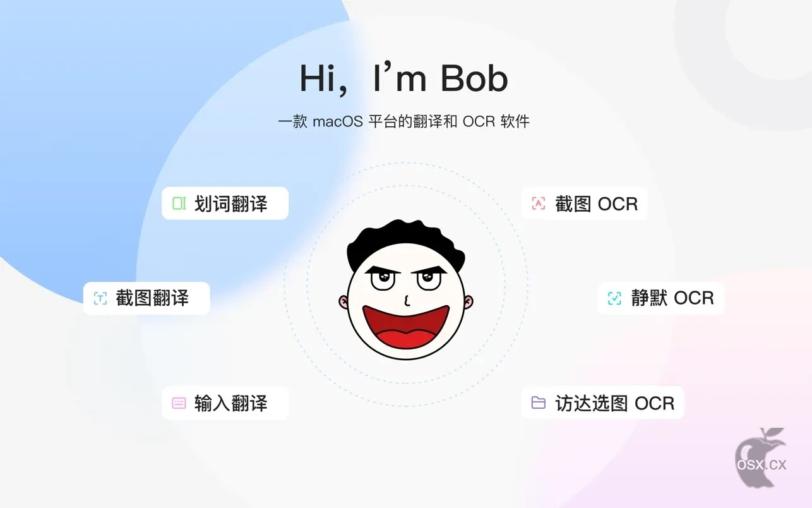812x508 pixels.
Task: Select the 截图翻译 label
Action: [x=152, y=298]
